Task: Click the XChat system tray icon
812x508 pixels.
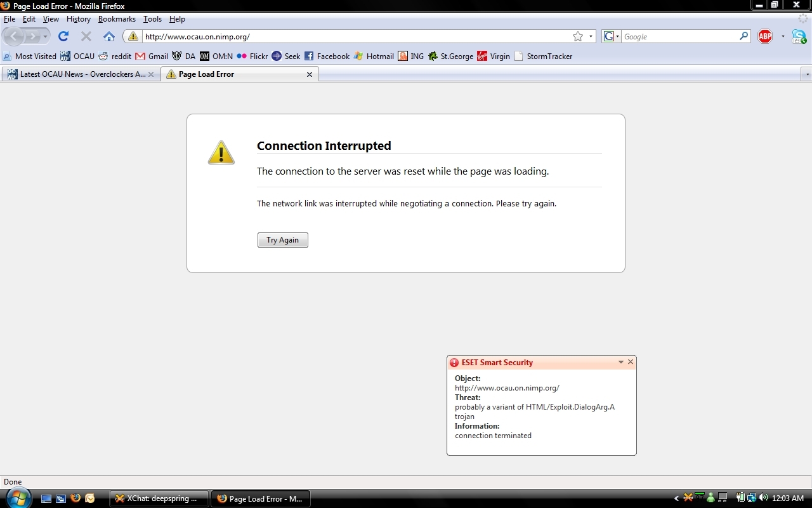Action: [x=688, y=497]
